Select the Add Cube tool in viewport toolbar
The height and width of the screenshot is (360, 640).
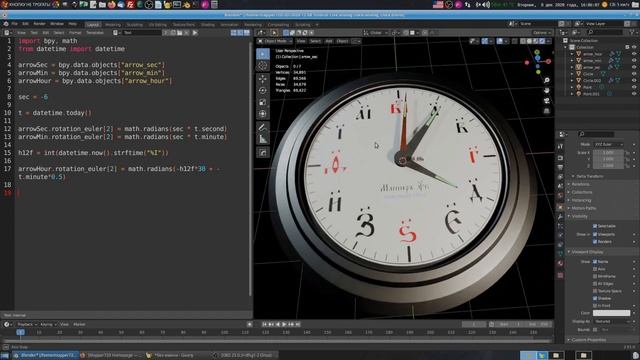pyautogui.click(x=263, y=153)
